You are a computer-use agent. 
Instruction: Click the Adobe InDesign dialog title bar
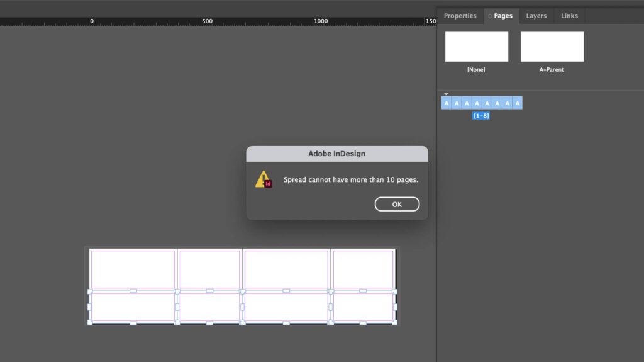pos(337,154)
